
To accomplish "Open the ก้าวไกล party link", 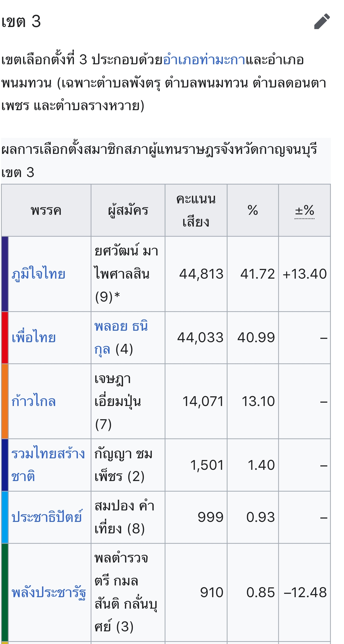I will point(33,401).
